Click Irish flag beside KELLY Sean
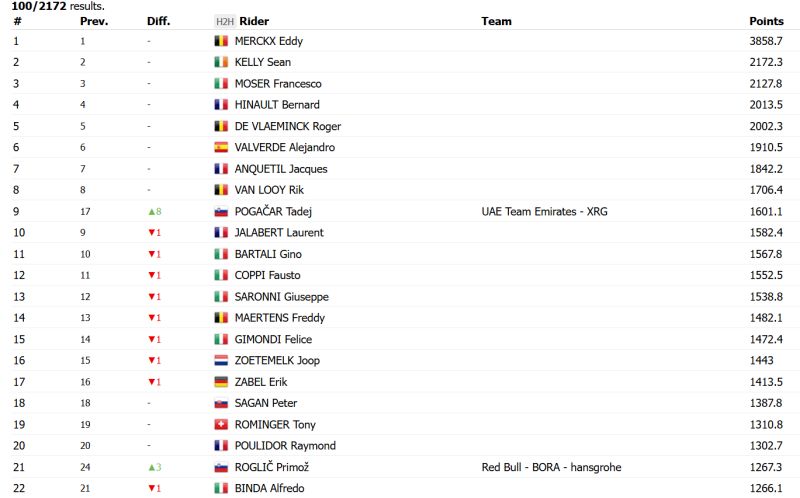This screenshot has width=800, height=498. coord(222,63)
